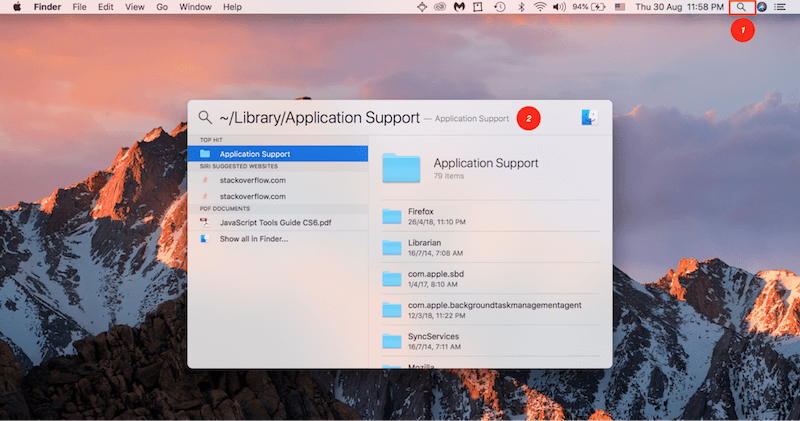Click the Finder icon in Spotlight bar

click(x=589, y=117)
